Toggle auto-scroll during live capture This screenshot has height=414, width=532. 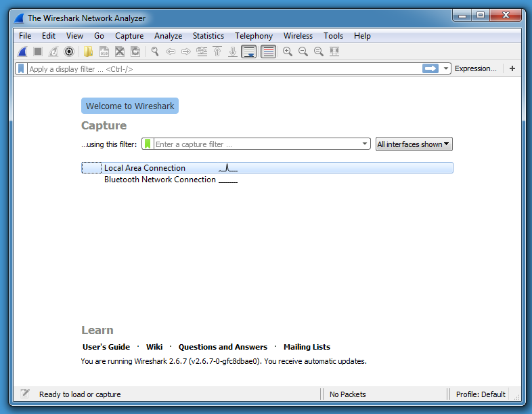click(x=249, y=51)
